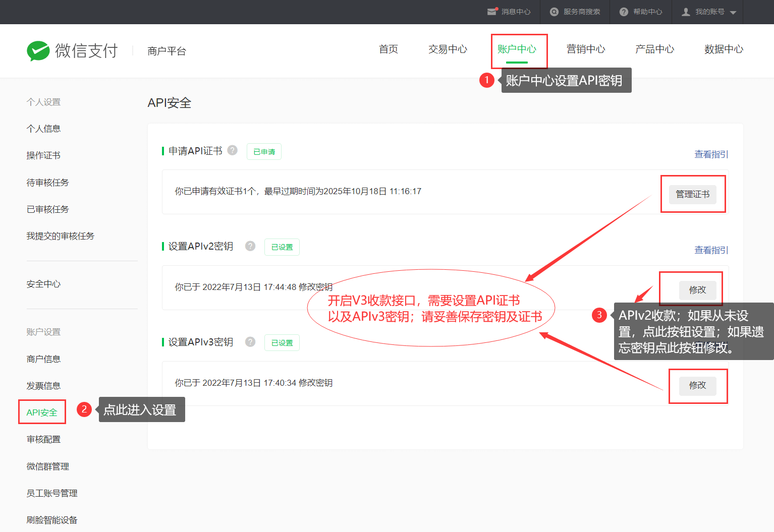Open the message center envelope icon
The width and height of the screenshot is (774, 532).
(x=492, y=12)
